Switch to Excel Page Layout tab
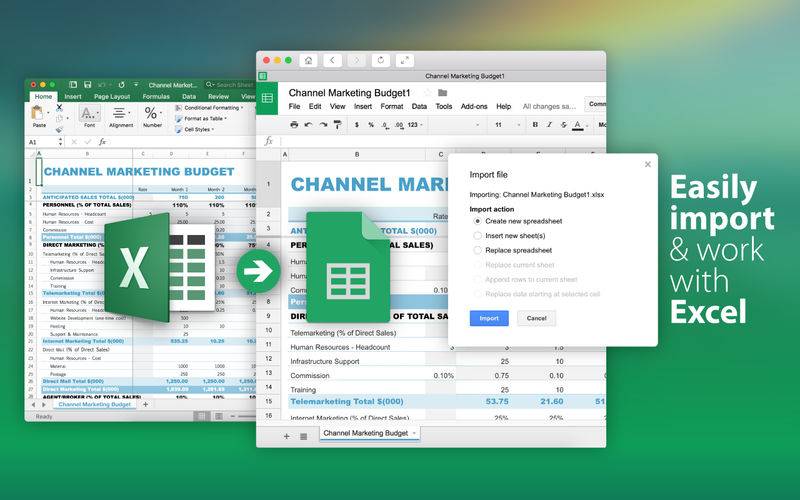The image size is (800, 500). coord(112,96)
